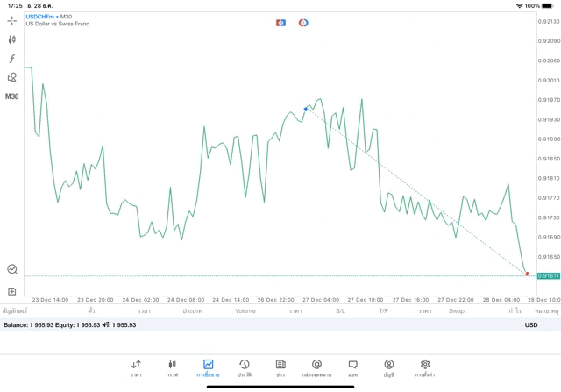Sort trades by the Volume column header
This screenshot has height=392, width=561.
245,310
